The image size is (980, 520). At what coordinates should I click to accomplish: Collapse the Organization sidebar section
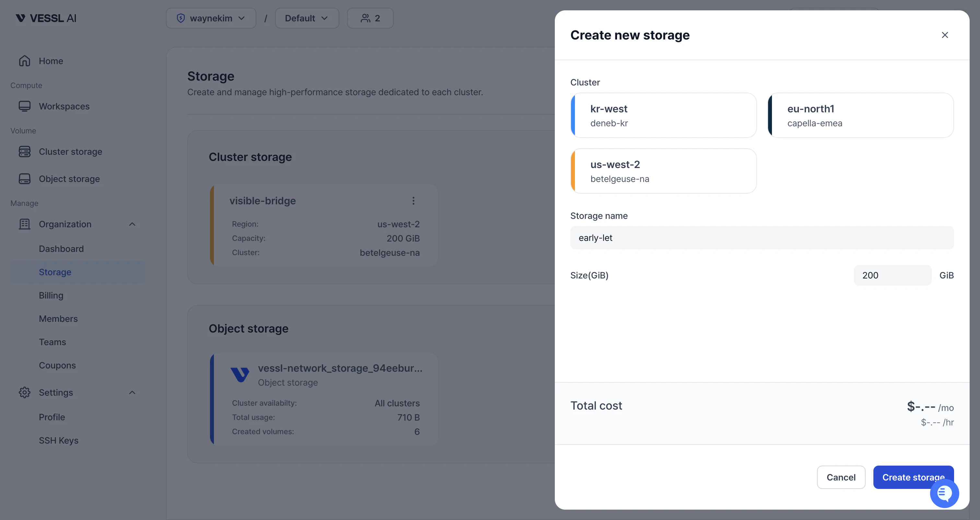pos(132,224)
